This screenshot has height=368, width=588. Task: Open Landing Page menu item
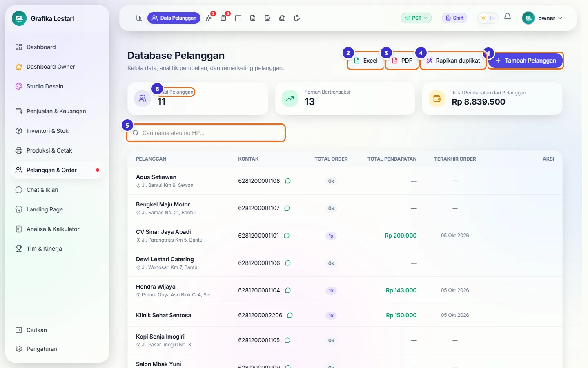pos(57,209)
